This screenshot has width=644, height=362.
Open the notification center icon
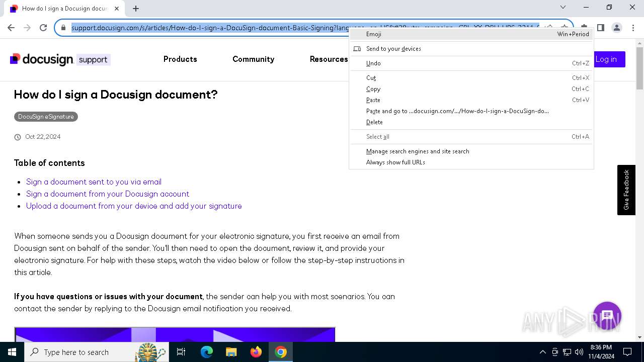click(x=627, y=352)
